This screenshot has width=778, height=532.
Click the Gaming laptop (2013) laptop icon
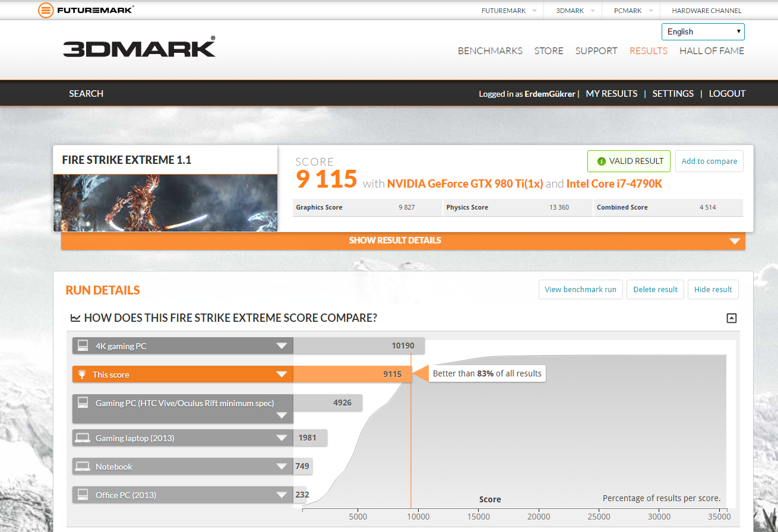click(x=83, y=438)
